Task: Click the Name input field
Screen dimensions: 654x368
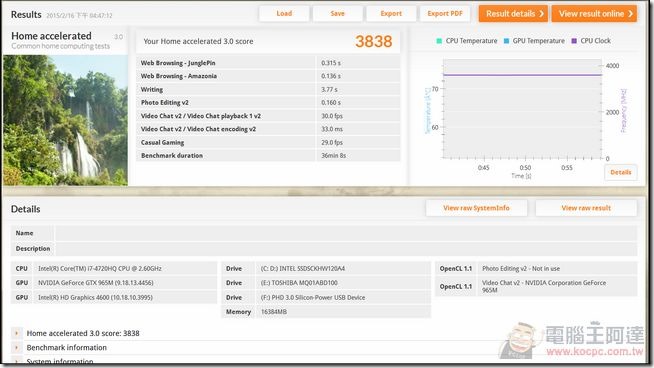Action: coord(346,233)
